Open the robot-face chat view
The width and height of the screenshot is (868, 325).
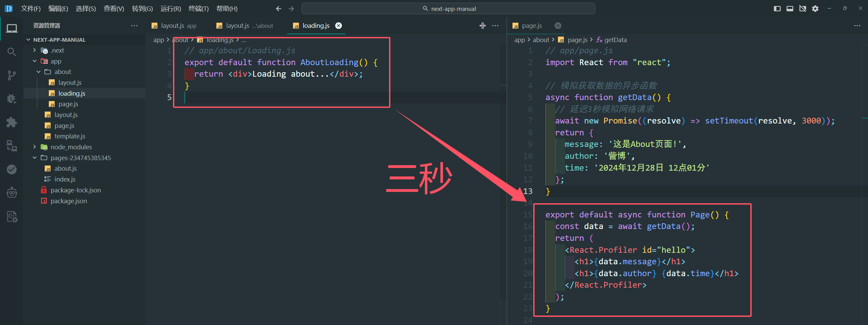pyautogui.click(x=12, y=192)
